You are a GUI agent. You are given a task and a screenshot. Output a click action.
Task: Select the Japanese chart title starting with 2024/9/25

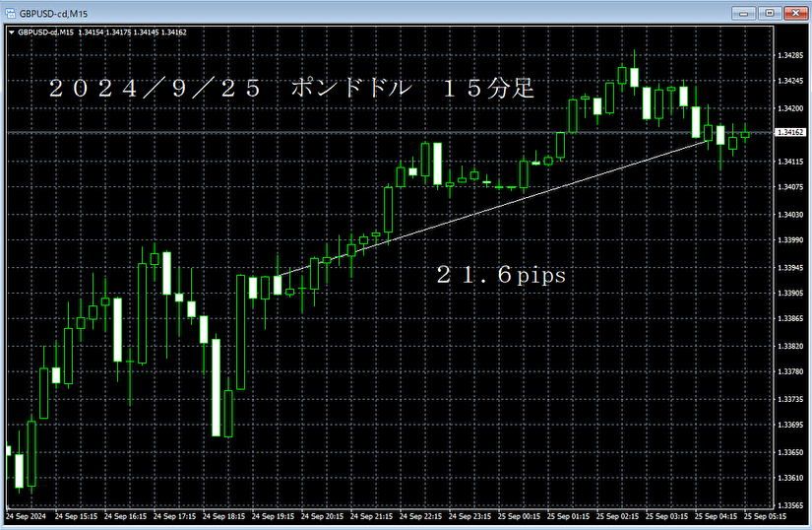click(x=291, y=88)
